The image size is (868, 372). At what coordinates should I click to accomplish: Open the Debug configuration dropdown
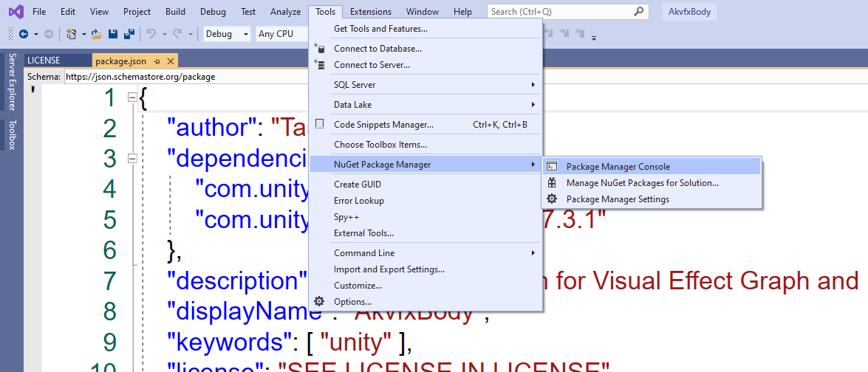[227, 34]
